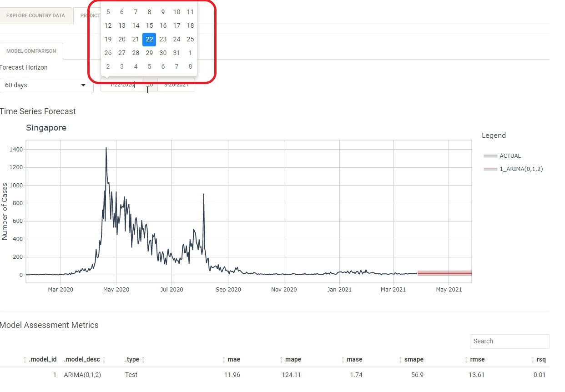Image resolution: width=565 pixels, height=392 pixels.
Task: Click the end date field 3-26-2021
Action: (176, 85)
